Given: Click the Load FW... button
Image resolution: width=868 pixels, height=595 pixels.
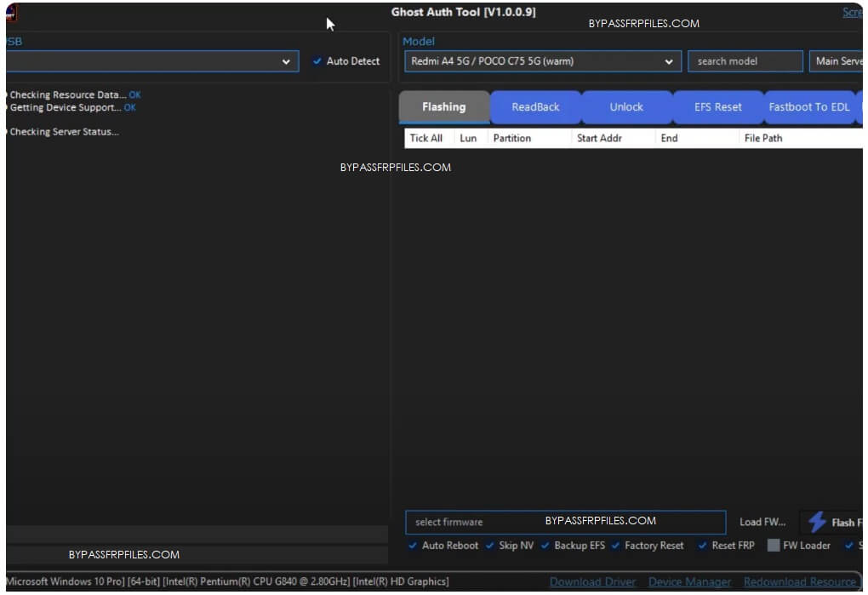Looking at the screenshot, I should pos(762,522).
